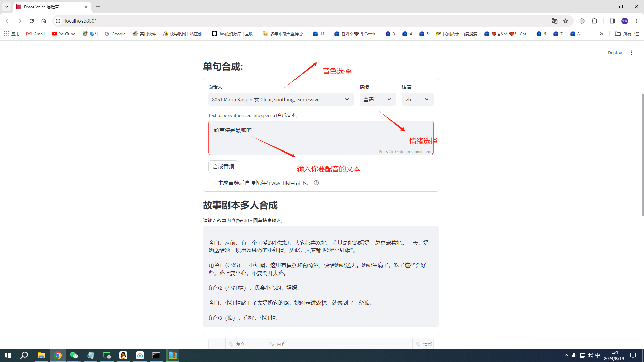Open the browser extensions puzzle icon
Screen dimensions: 644x362
pyautogui.click(x=594, y=21)
